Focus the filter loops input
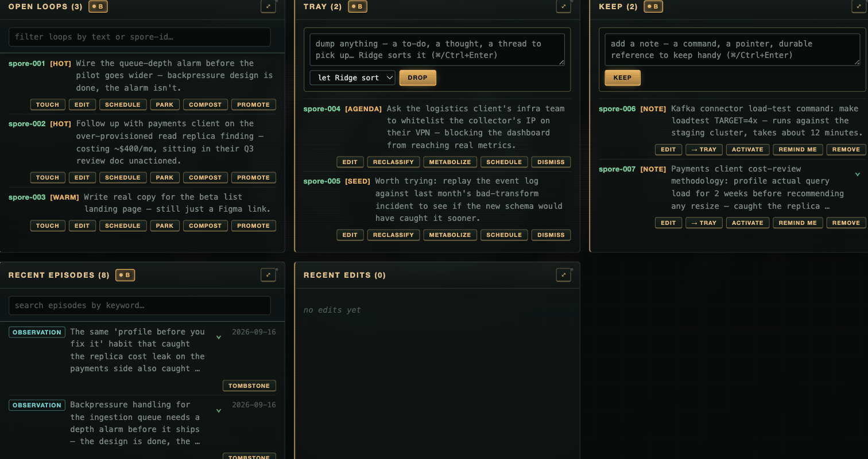868x459 pixels. pos(139,37)
